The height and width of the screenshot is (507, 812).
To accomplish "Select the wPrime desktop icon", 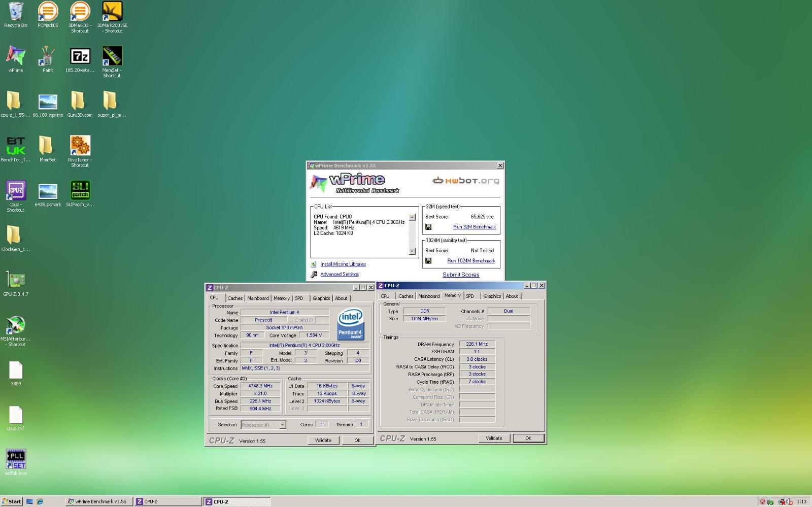I will pyautogui.click(x=16, y=59).
